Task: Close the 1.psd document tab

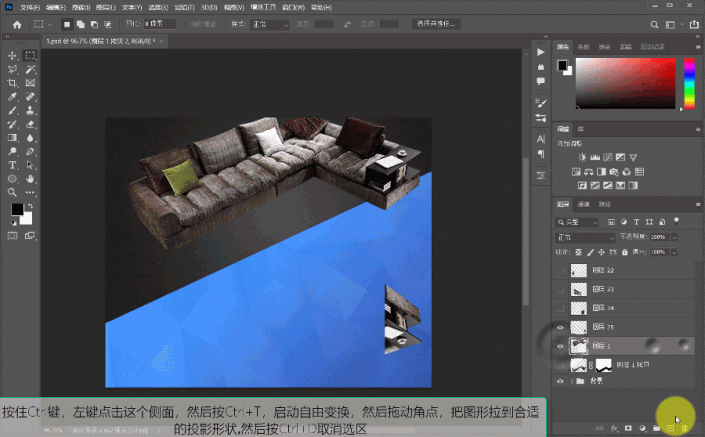Action: [x=161, y=41]
